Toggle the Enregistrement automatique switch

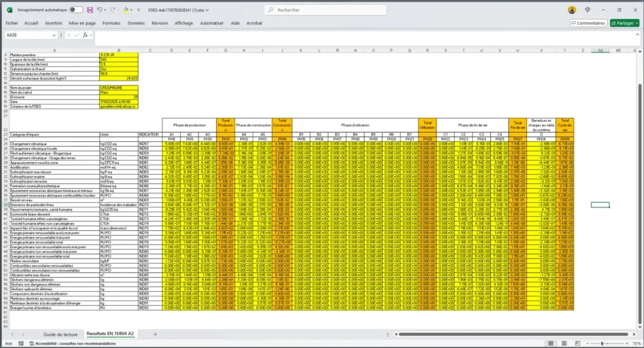76,10
